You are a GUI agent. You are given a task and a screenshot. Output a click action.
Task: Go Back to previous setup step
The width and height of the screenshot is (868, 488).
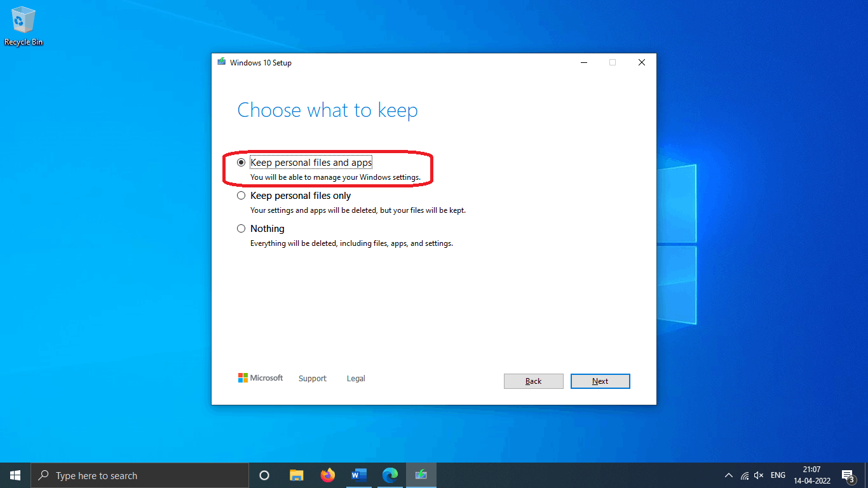coord(533,381)
